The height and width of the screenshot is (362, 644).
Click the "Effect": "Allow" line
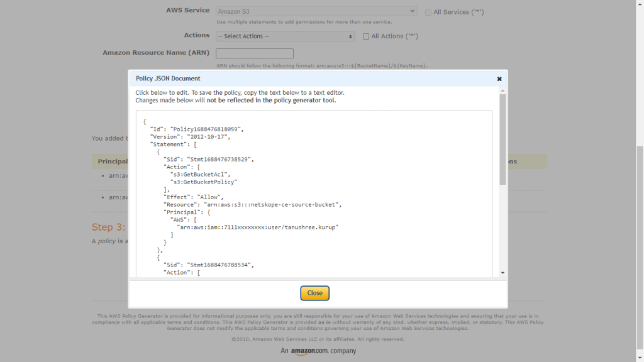[194, 197]
